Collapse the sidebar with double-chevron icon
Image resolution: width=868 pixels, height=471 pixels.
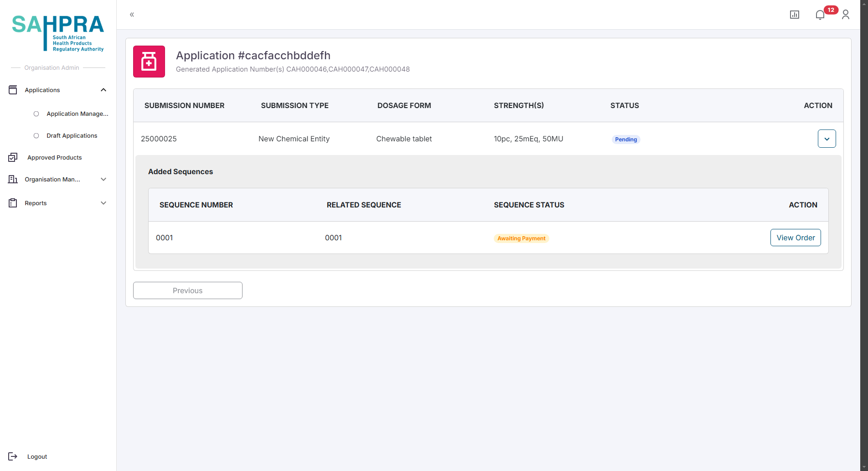pyautogui.click(x=132, y=15)
